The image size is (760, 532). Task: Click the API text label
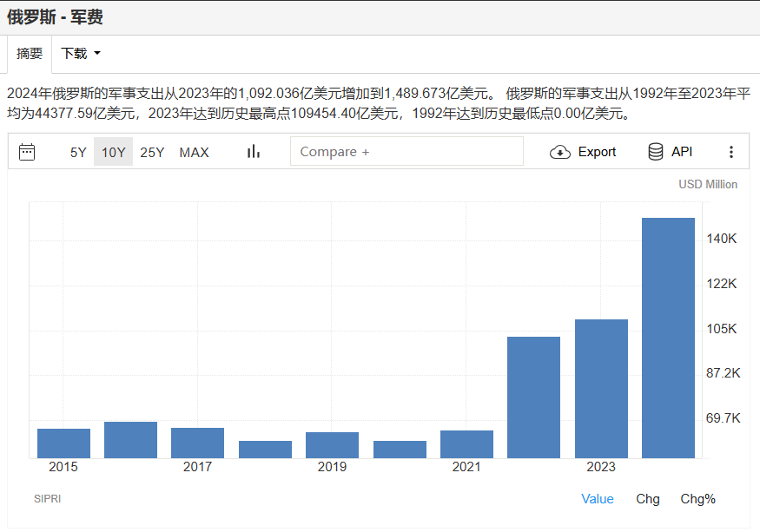(682, 152)
